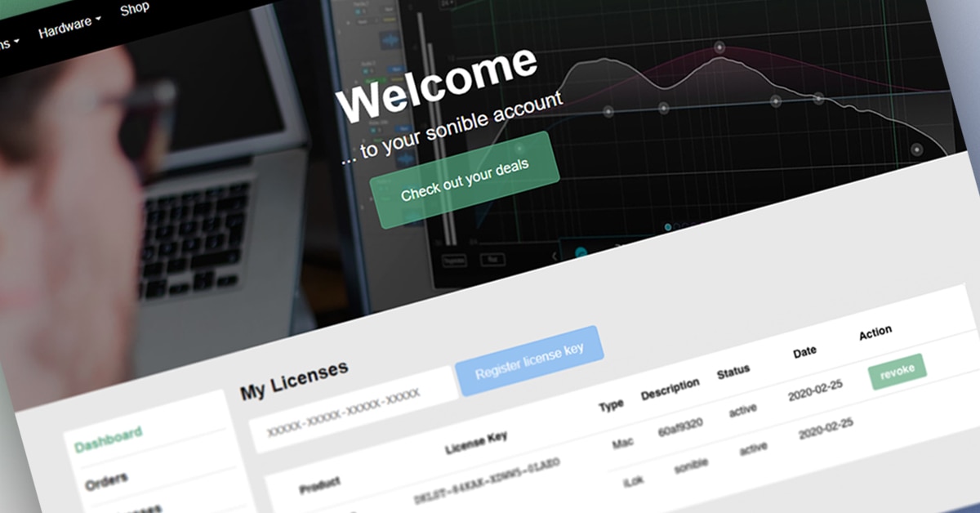This screenshot has height=513, width=980.
Task: Expand the Hardware navigation dropdown
Action: coord(69,27)
